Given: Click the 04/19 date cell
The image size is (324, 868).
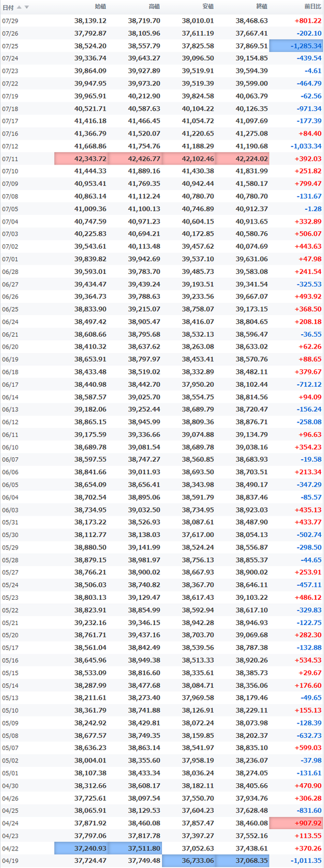Looking at the screenshot, I should 10,861.
